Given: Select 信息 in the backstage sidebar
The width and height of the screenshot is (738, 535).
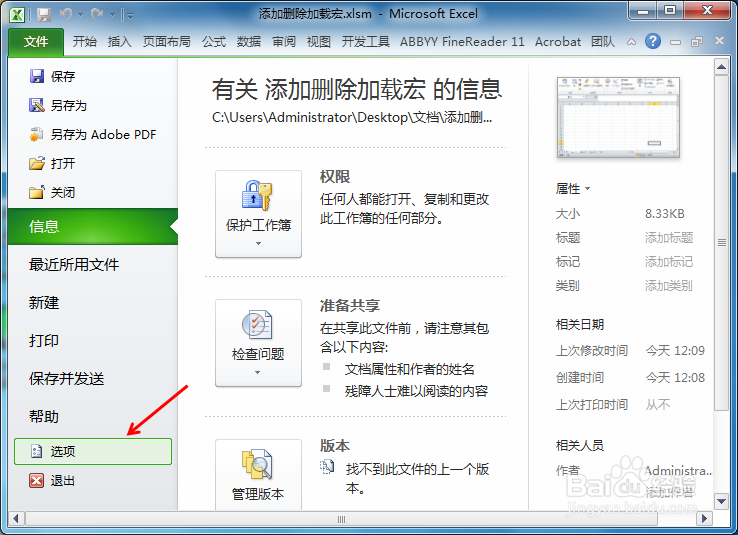Looking at the screenshot, I should point(93,227).
